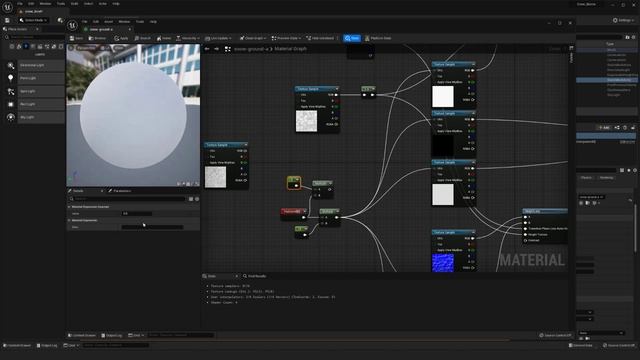Click the Search toolbar button
This screenshot has width=640, height=360.
tap(143, 38)
